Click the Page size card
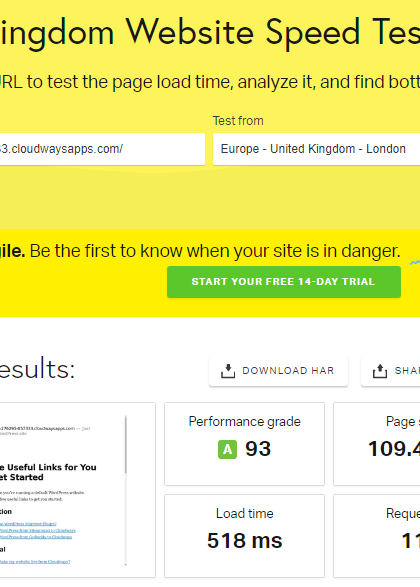The width and height of the screenshot is (420, 587). point(377,444)
